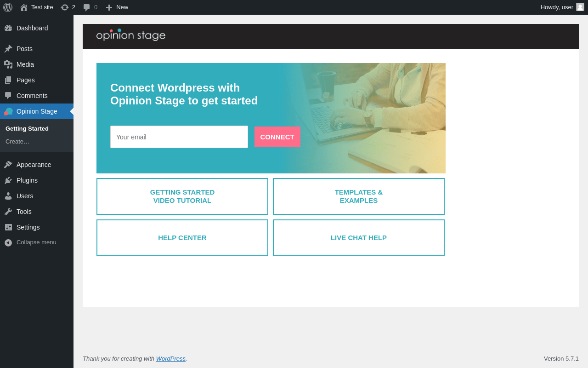This screenshot has width=588, height=368.
Task: Click the Dashboard gauge icon
Action: (x=8, y=28)
